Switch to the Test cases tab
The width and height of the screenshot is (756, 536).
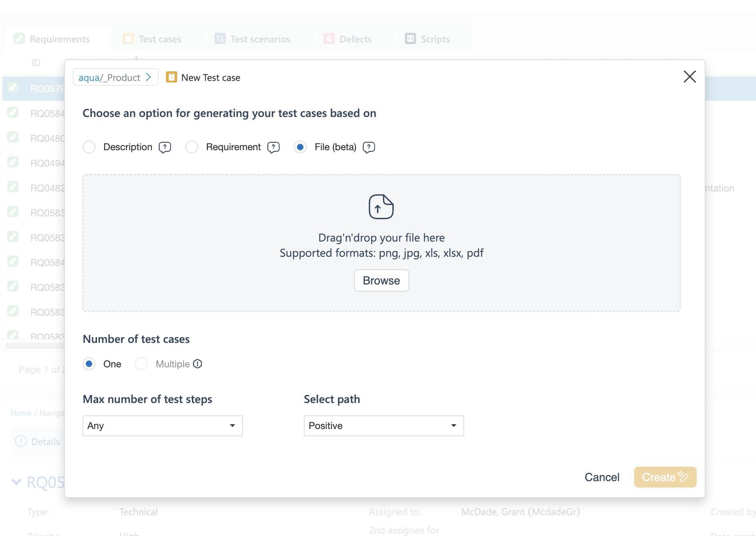[159, 39]
